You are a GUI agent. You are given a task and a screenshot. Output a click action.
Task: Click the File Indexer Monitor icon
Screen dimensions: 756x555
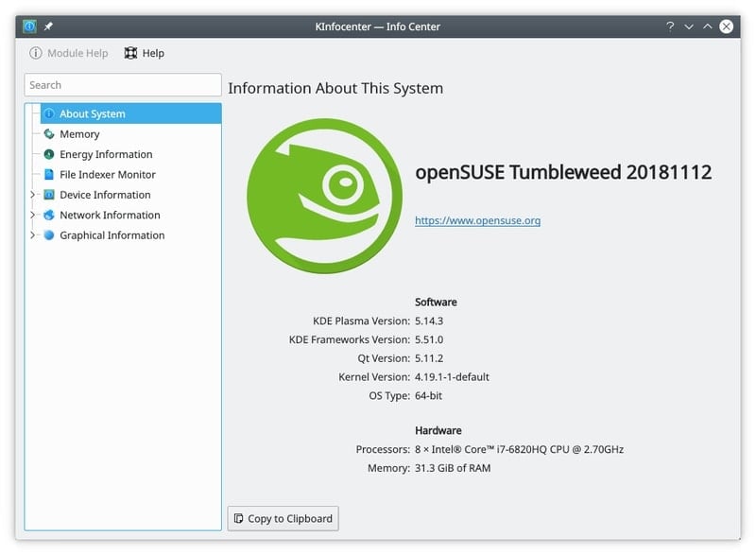49,175
